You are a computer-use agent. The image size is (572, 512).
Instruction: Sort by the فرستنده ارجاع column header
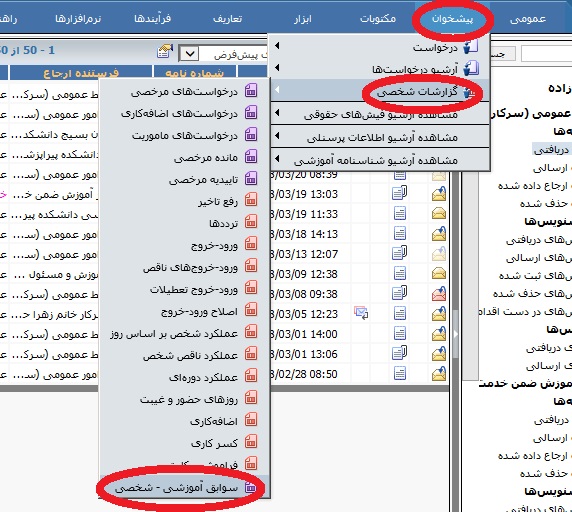(x=81, y=73)
